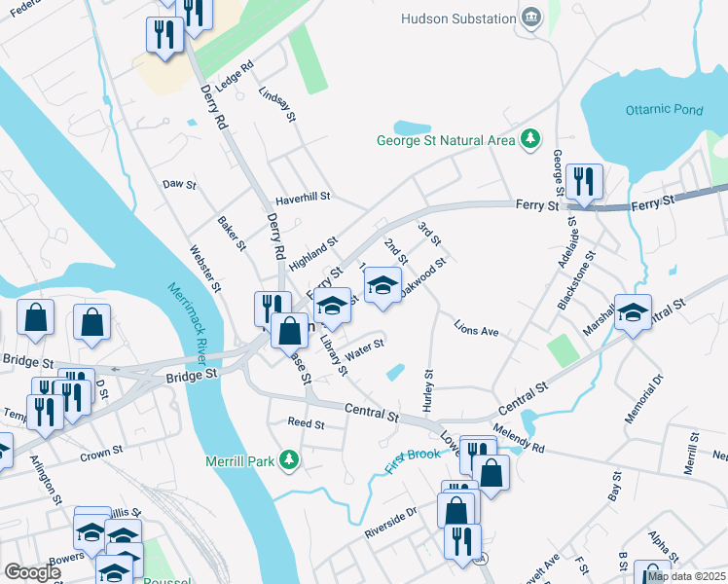Select the First Brook label
Screen dimensions: 728x584
[x=413, y=461]
